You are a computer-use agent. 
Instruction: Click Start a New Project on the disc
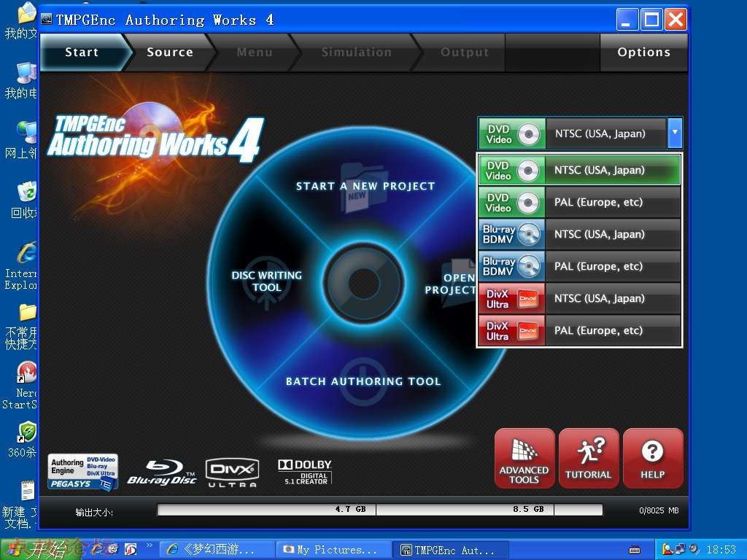click(x=365, y=186)
